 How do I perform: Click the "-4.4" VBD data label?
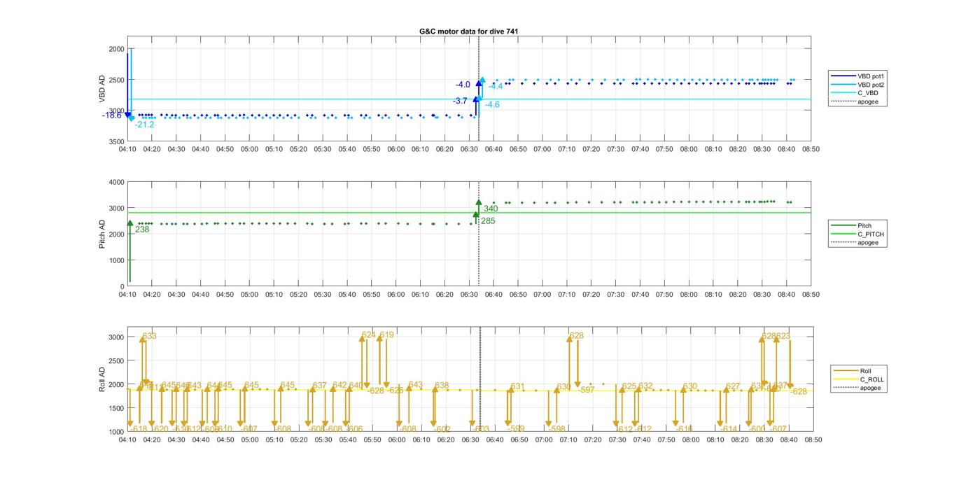pos(496,87)
